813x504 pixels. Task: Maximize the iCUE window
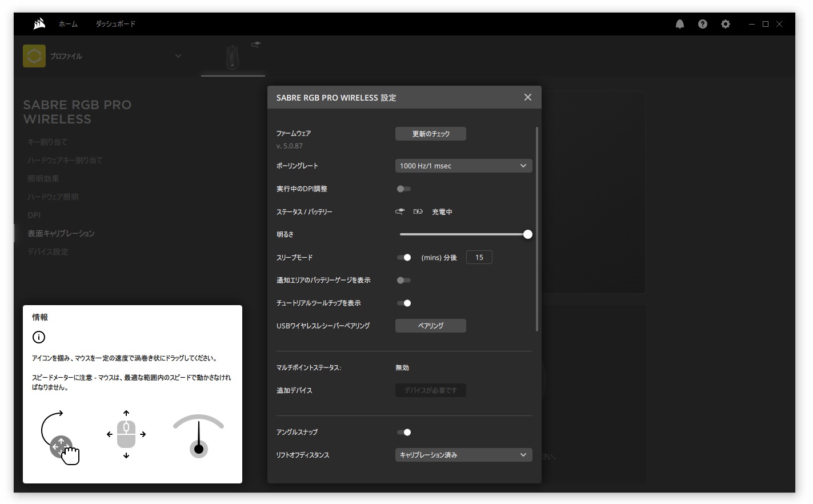[766, 24]
